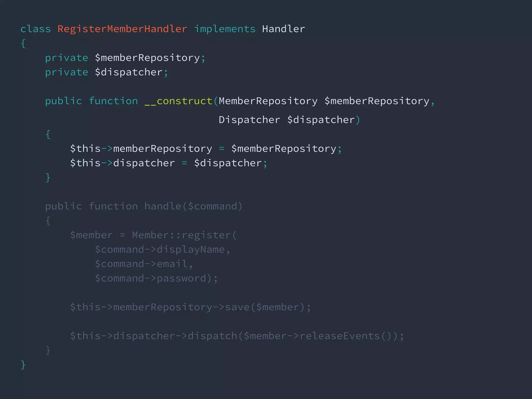532x399 pixels.
Task: Click the dispatch($member->releaseEvents()) statement
Action: (x=237, y=336)
